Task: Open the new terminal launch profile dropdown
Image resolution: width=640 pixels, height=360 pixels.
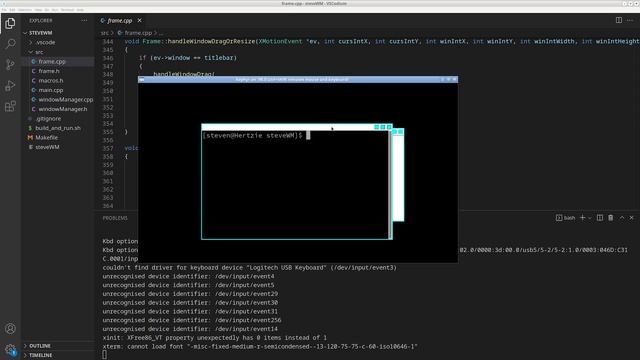Action: tap(589, 218)
